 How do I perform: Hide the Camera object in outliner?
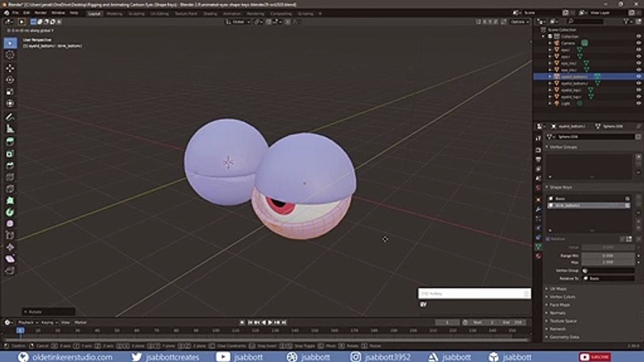[638, 43]
